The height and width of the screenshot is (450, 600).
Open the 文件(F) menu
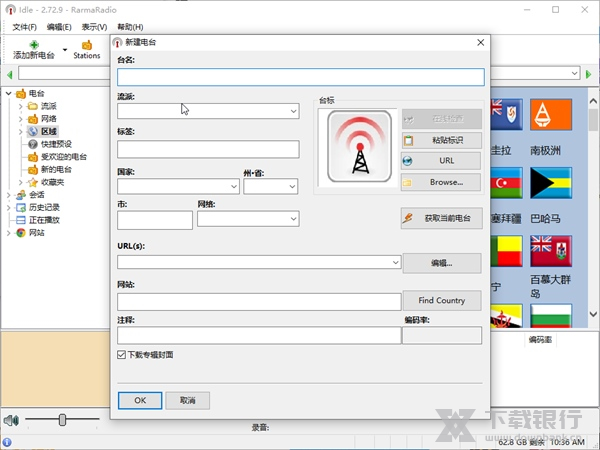(x=24, y=27)
